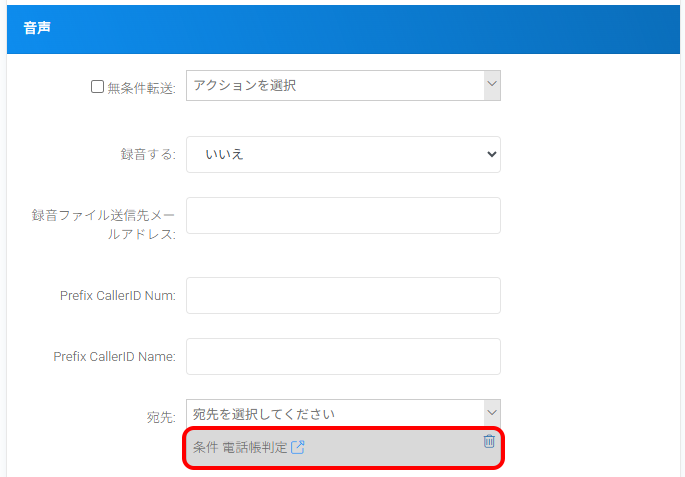Click the 宛先 field label

160,415
